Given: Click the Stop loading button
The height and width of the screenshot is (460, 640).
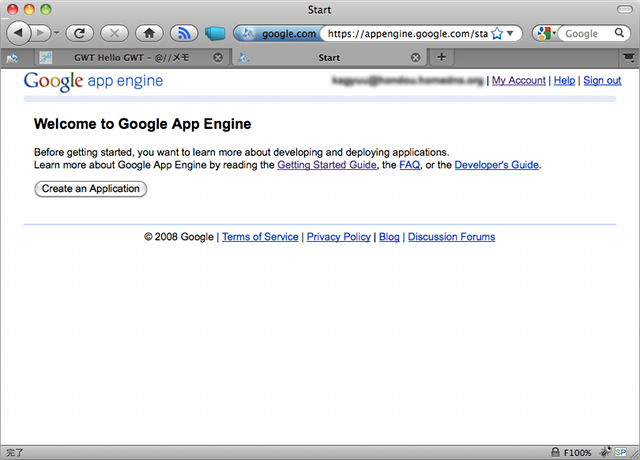Looking at the screenshot, I should (112, 33).
